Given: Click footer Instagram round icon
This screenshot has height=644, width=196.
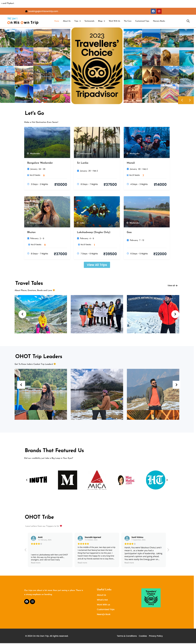Looking at the screenshot, I should (32, 602).
